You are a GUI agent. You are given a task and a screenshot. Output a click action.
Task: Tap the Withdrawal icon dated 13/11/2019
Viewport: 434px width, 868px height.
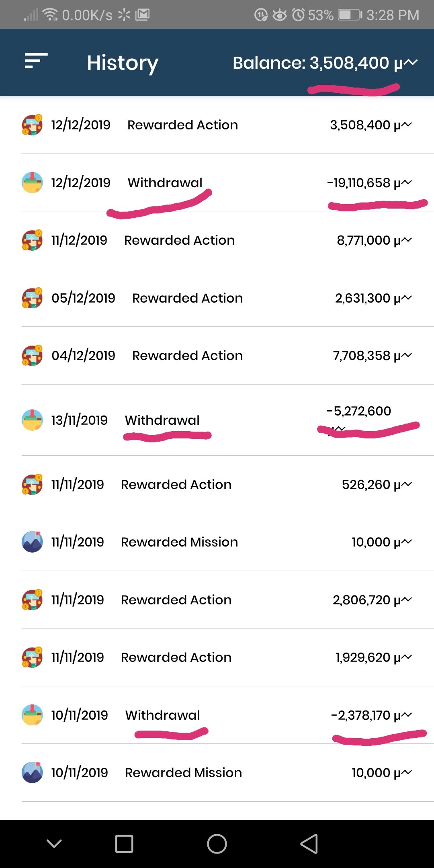pos(32,420)
